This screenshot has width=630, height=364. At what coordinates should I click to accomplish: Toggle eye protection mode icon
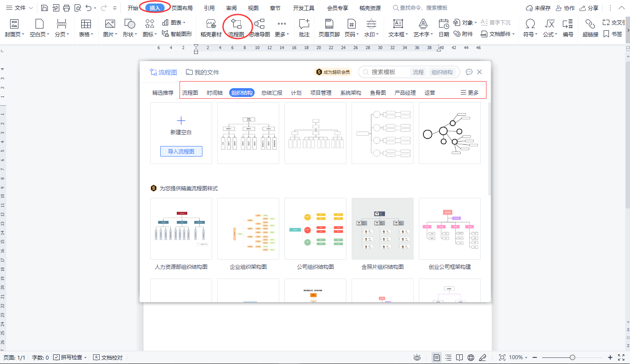(x=417, y=357)
